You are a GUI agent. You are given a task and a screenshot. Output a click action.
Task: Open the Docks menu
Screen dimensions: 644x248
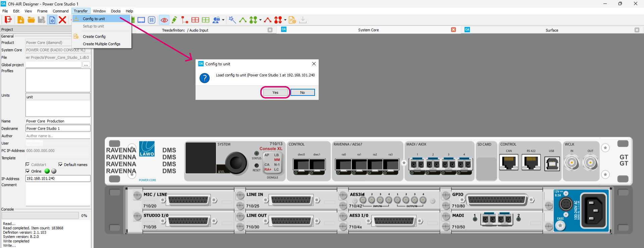coord(116,11)
